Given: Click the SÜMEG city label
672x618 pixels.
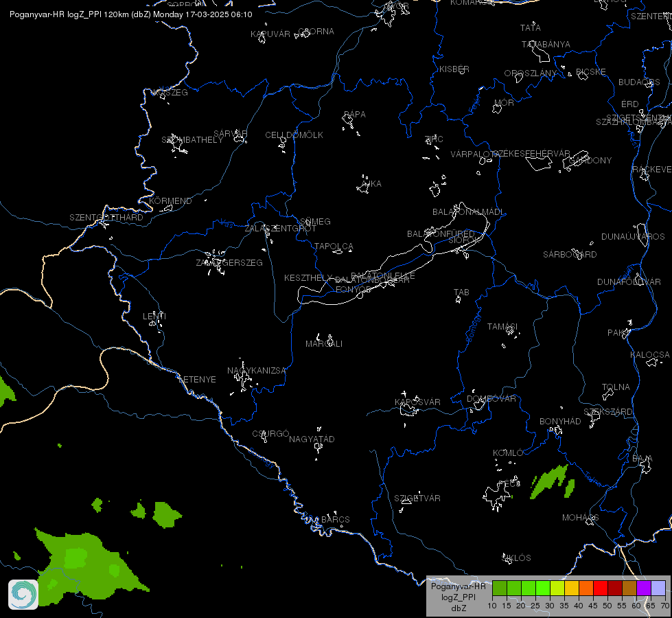Looking at the screenshot, I should point(315,221).
